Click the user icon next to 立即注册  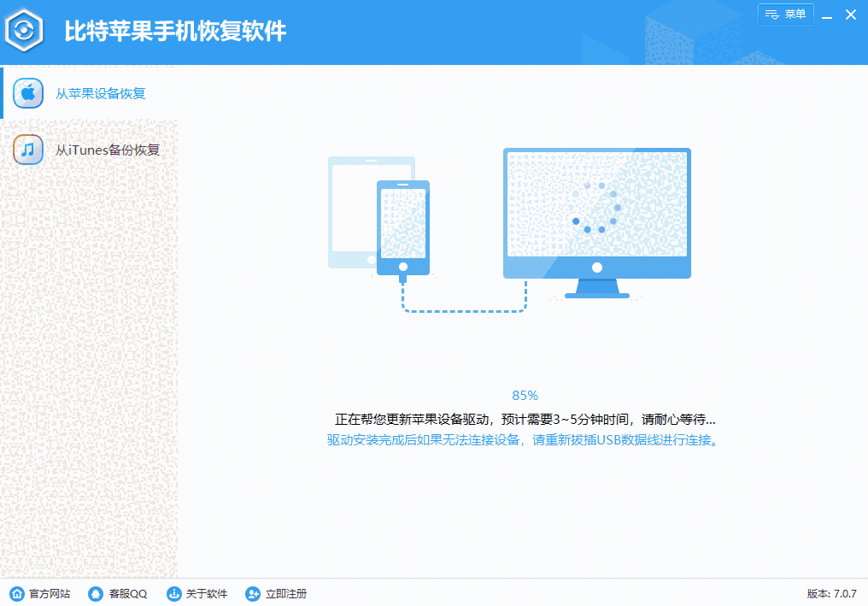[x=252, y=593]
